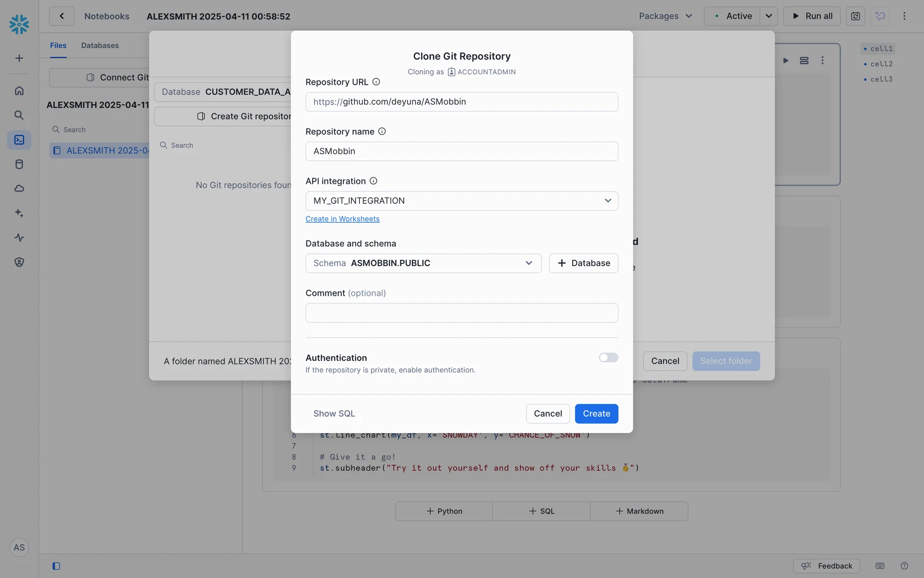The image size is (924, 578).
Task: Switch to the Files tab
Action: pos(58,45)
